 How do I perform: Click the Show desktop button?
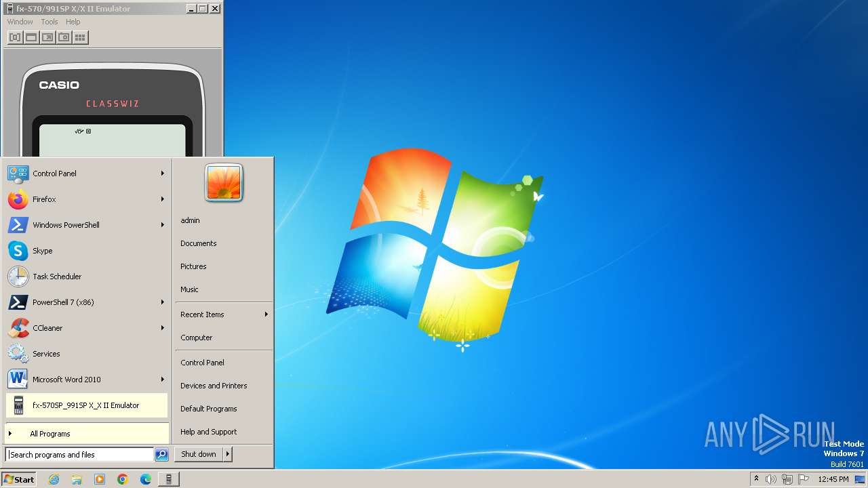[x=860, y=479]
